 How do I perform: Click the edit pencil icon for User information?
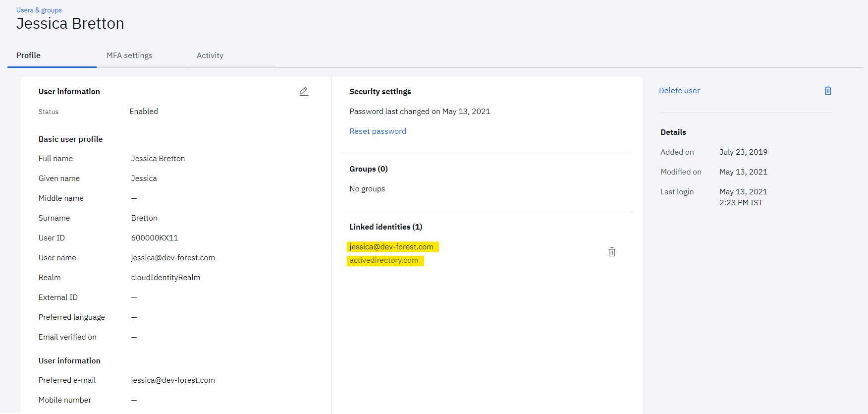click(304, 91)
